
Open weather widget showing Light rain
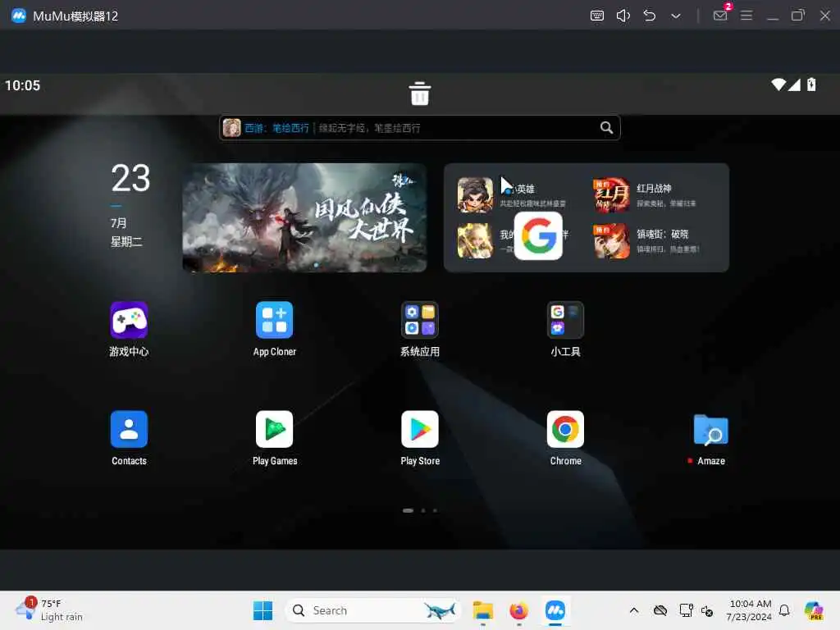point(49,610)
